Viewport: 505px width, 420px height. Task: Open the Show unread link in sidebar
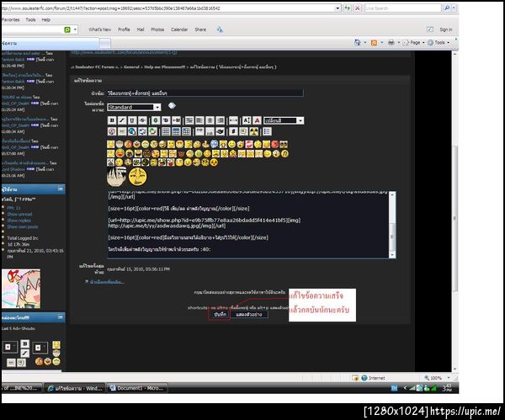pos(19,214)
